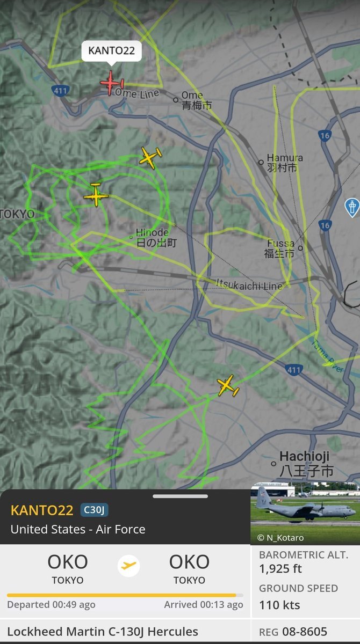Tap the blue airport pin marker
This screenshot has width=360, height=644.
click(x=351, y=207)
